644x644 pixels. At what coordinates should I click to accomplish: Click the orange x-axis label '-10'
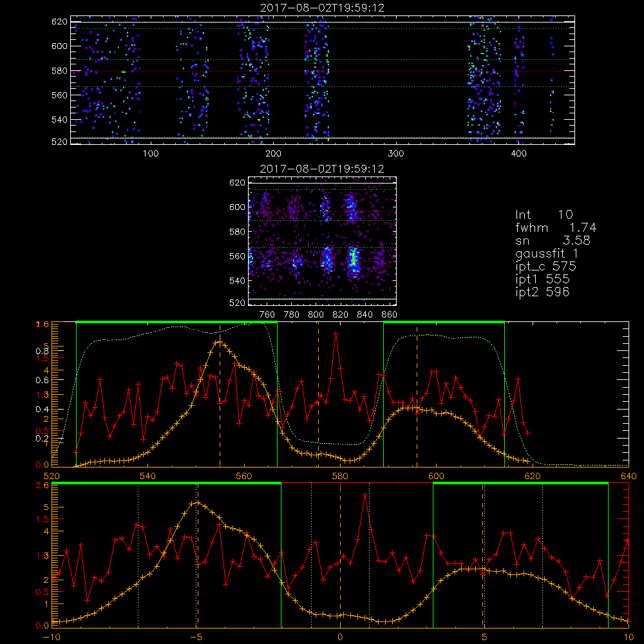(x=52, y=638)
